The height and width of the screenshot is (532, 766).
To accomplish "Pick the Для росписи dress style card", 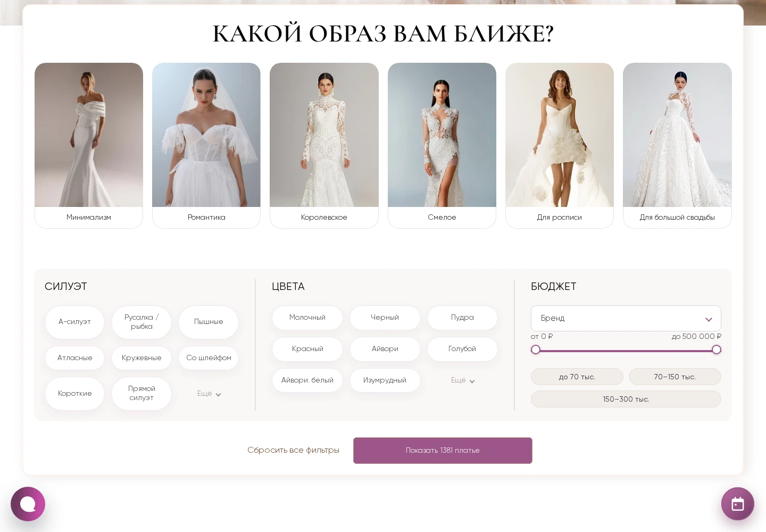I will pos(560,146).
